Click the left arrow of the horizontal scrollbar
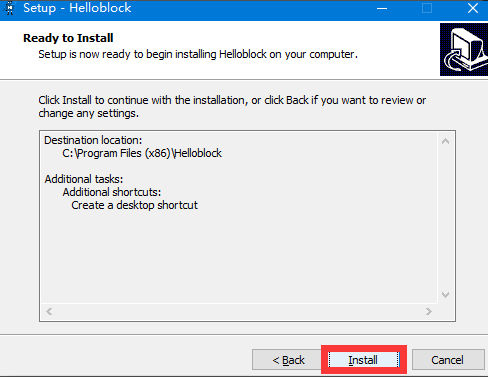488x377 pixels. coord(49,312)
